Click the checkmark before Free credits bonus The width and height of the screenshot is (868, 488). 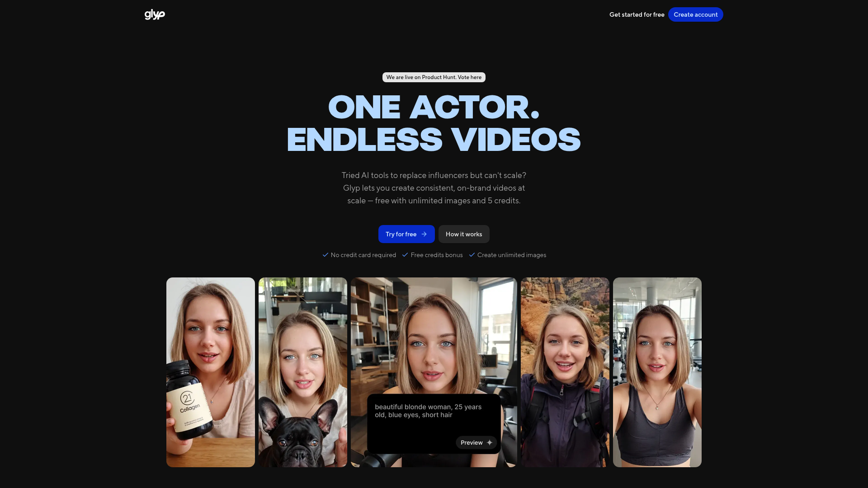click(x=405, y=255)
